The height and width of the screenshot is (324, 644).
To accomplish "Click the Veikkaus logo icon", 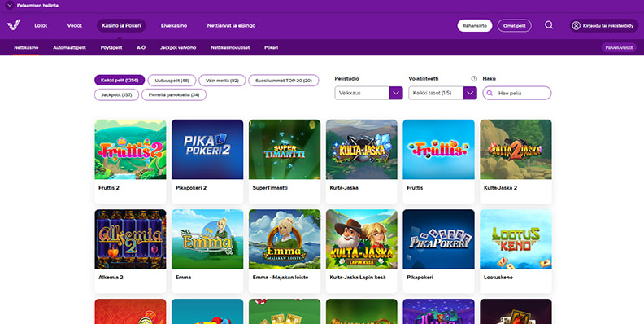I will tap(14, 25).
